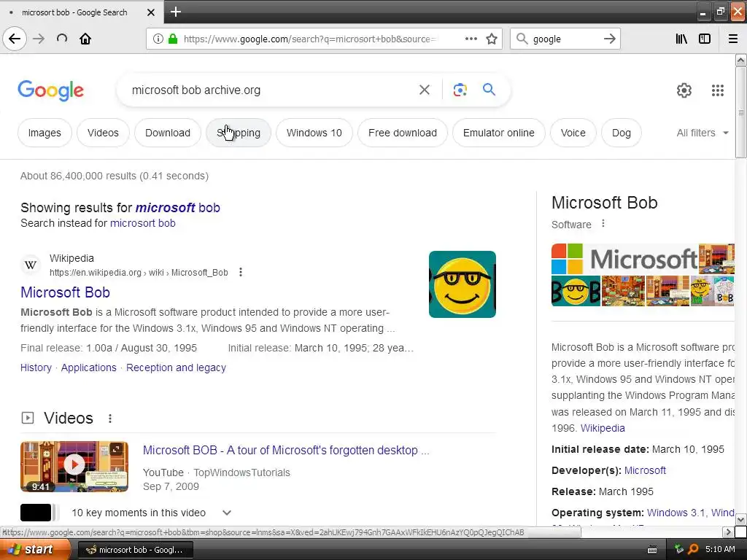Expand the 10 key moments chevron
Image resolution: width=747 pixels, height=560 pixels.
click(227, 513)
